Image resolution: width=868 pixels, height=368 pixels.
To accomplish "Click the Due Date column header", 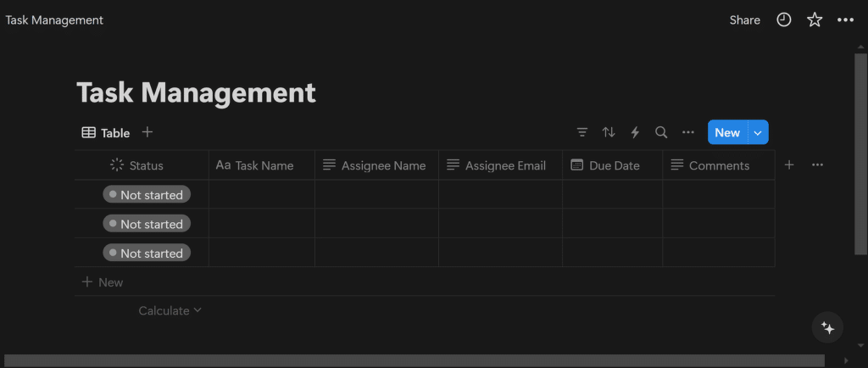I will coord(612,165).
